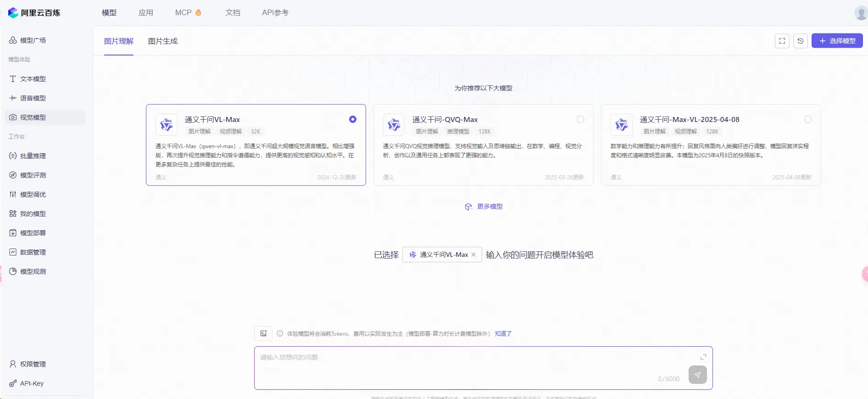Click the Alibaba Cloud Bailian logo
868x399 pixels.
(34, 13)
